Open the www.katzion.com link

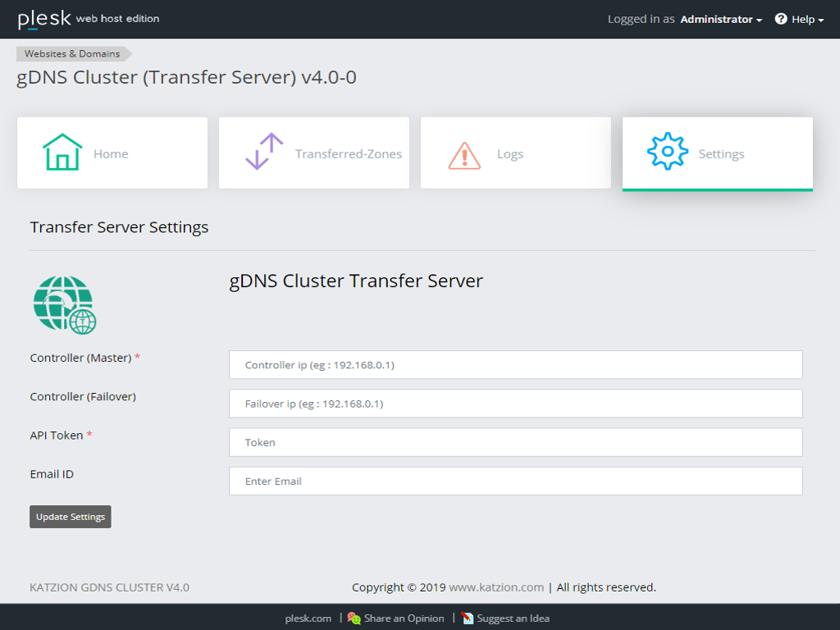pos(496,587)
